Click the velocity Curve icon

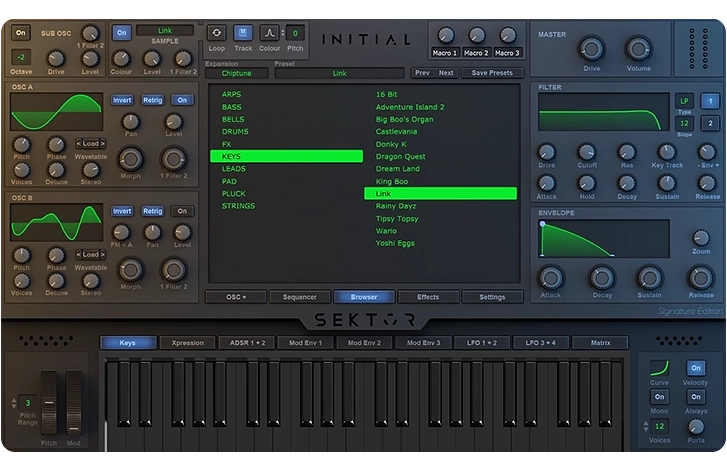[x=659, y=369]
